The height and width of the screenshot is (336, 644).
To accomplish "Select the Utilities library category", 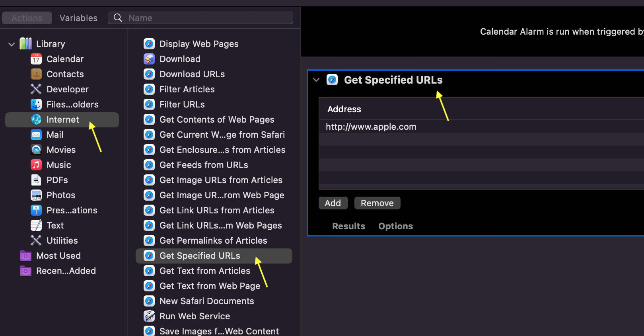I will [x=62, y=240].
